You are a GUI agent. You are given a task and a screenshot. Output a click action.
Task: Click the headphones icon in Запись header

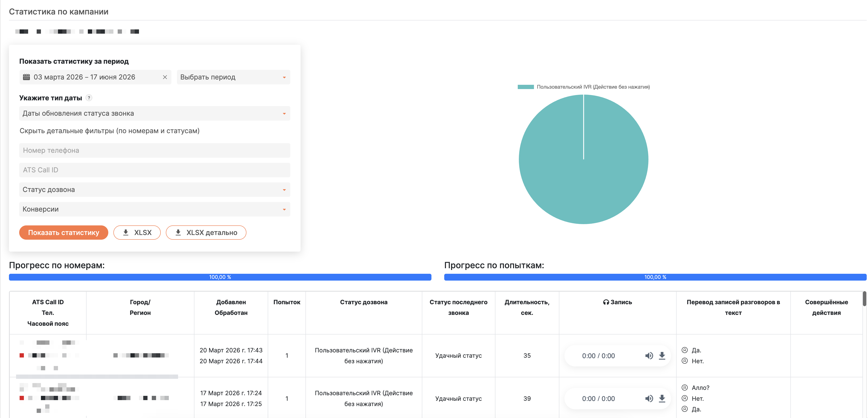pos(606,302)
